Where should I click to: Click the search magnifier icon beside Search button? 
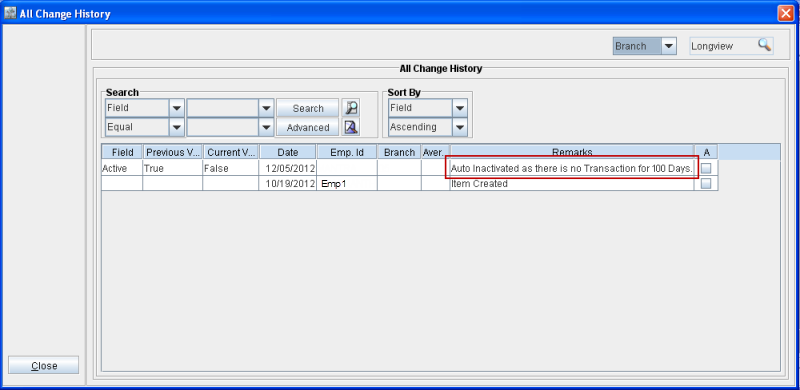[x=351, y=108]
